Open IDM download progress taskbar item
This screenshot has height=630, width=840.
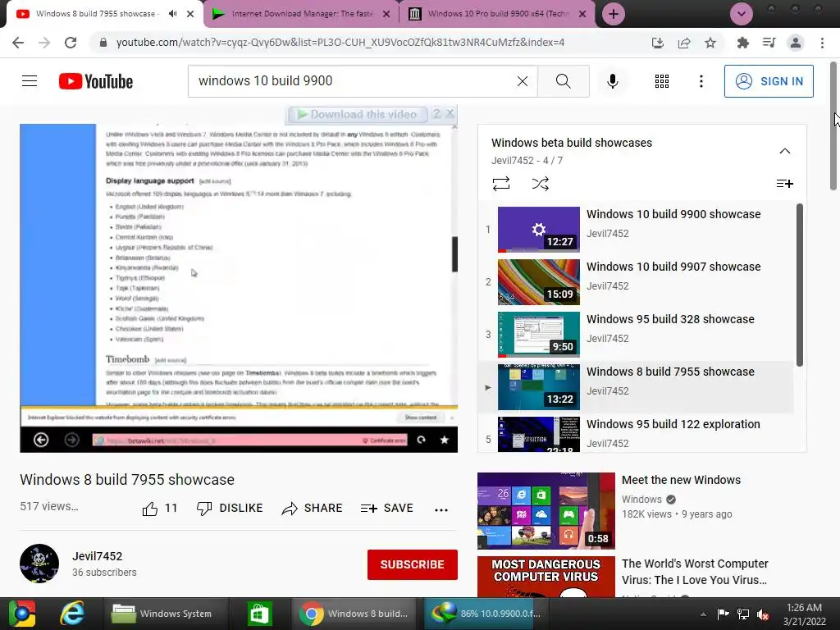(487, 614)
